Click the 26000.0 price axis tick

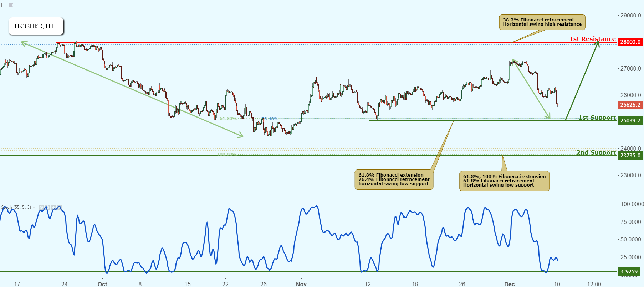630,95
